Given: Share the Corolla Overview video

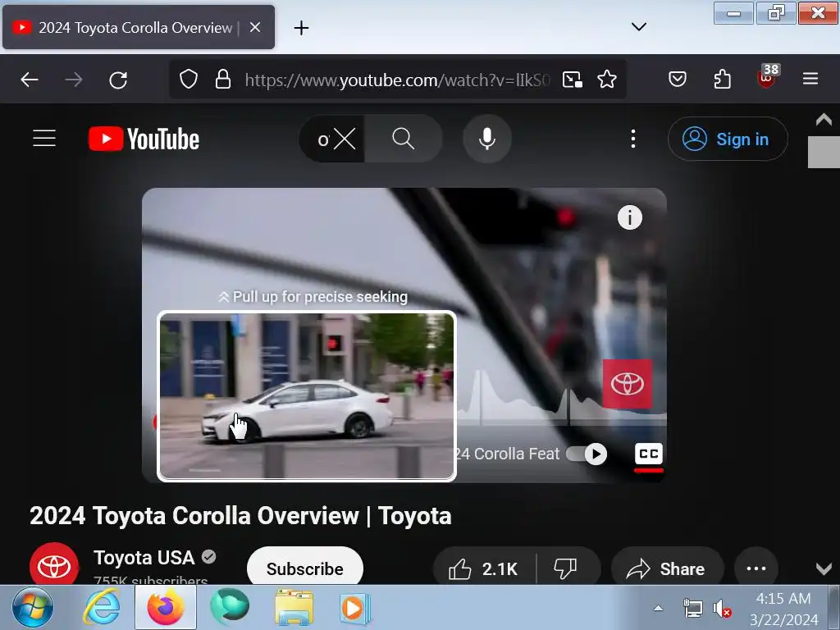Looking at the screenshot, I should point(667,568).
